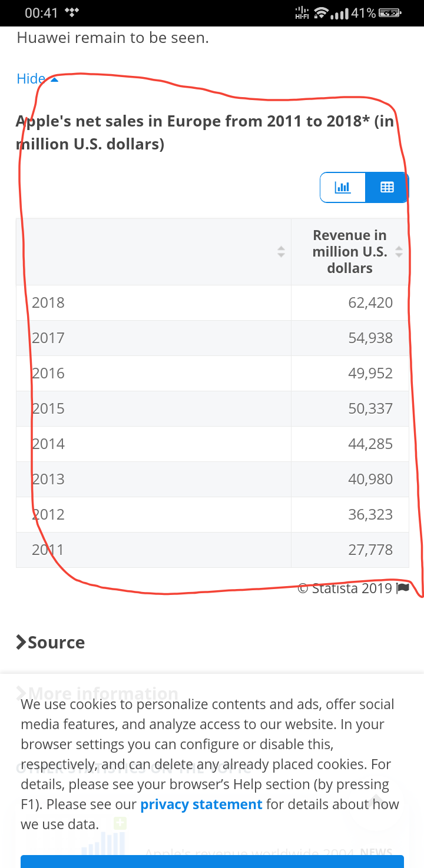Select the 2016 row year cell
Image resolution: width=424 pixels, height=868 pixels.
click(154, 374)
